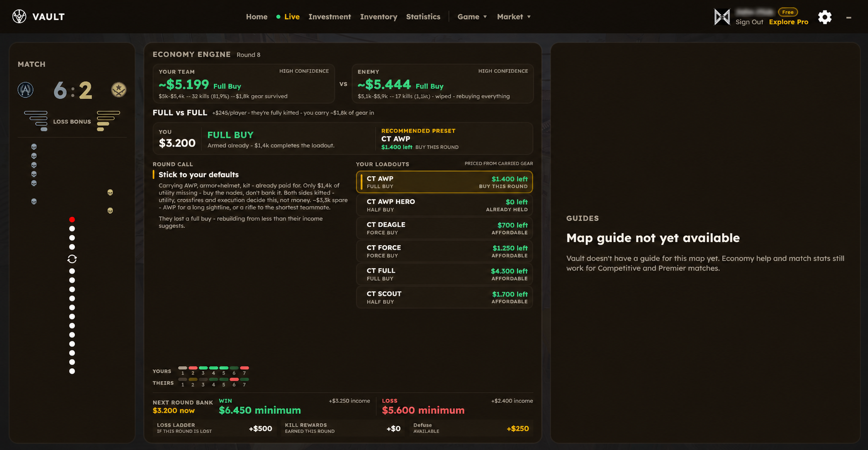This screenshot has height=450, width=868.
Task: Click the user avatar icon
Action: (722, 17)
